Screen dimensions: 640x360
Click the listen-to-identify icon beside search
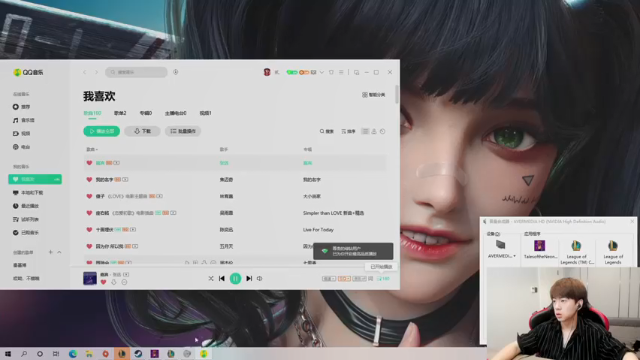pyautogui.click(x=176, y=72)
